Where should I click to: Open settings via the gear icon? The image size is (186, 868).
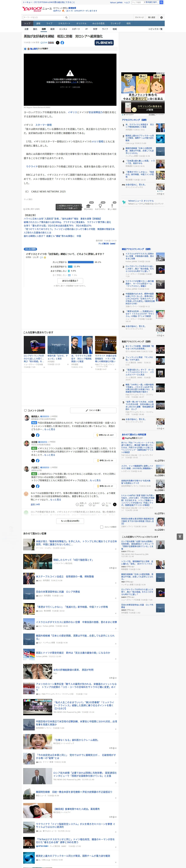point(161,18)
